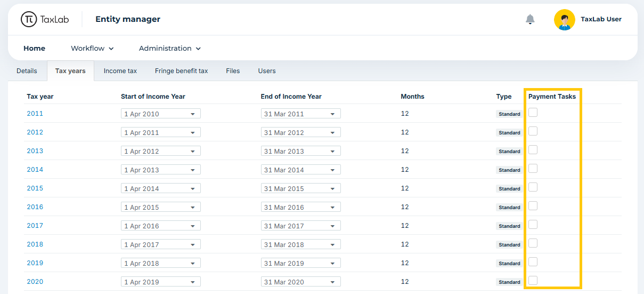Click the TaxLab User avatar
This screenshot has height=294, width=644.
click(x=565, y=19)
